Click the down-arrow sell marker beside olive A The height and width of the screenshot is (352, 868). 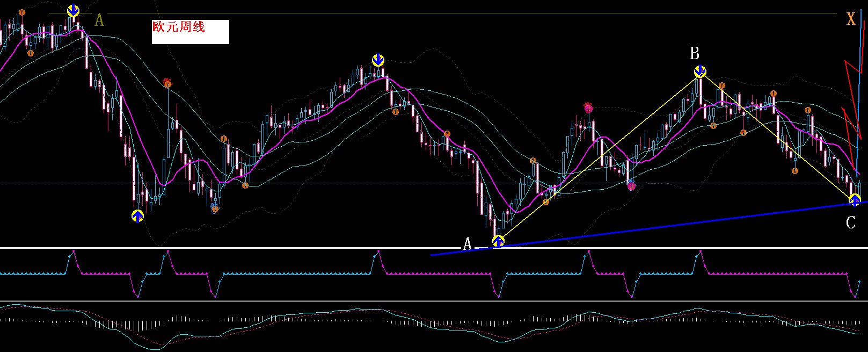point(73,10)
